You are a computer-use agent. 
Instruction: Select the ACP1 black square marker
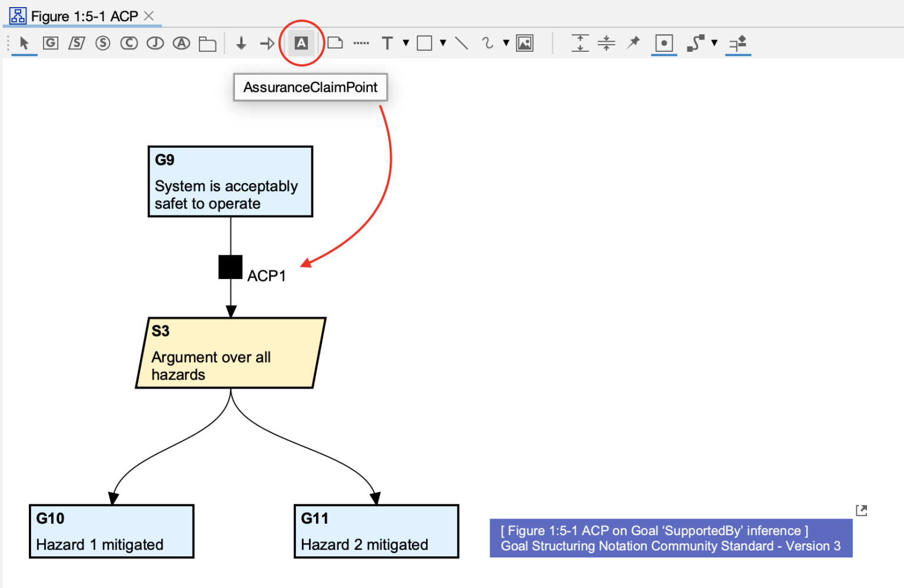(x=230, y=267)
